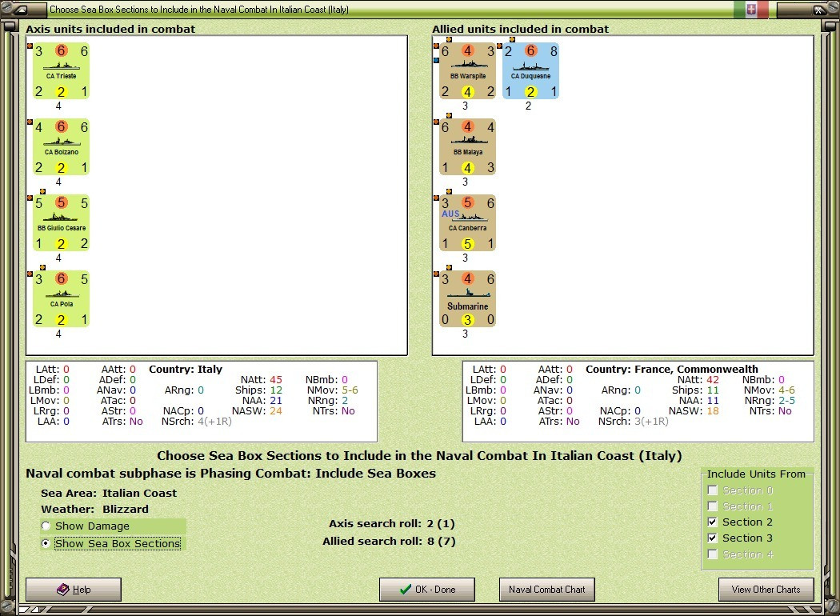Click Italy's NSrch value 4(+1R)

tap(215, 422)
